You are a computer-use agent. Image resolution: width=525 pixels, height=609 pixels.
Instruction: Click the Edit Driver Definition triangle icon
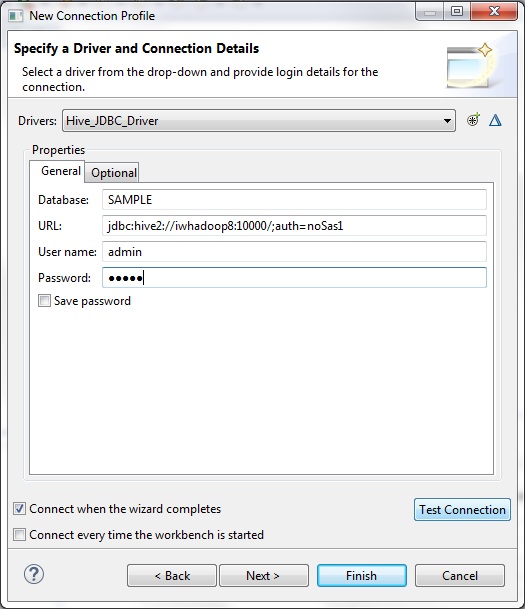[x=495, y=120]
